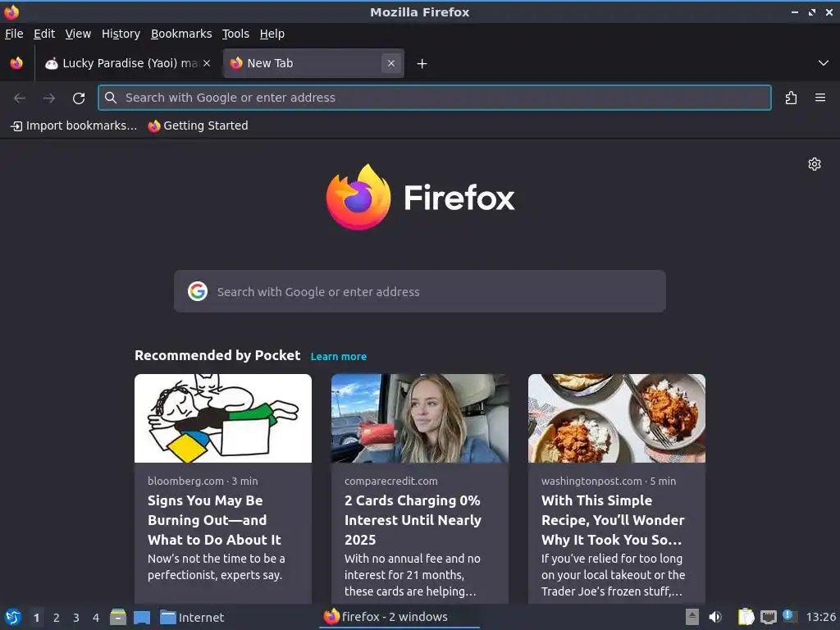Go forward with the forward arrow

click(49, 98)
